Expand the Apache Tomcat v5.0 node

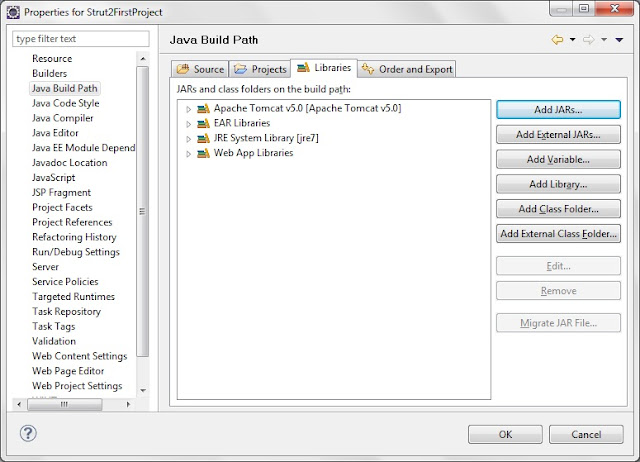[188, 109]
